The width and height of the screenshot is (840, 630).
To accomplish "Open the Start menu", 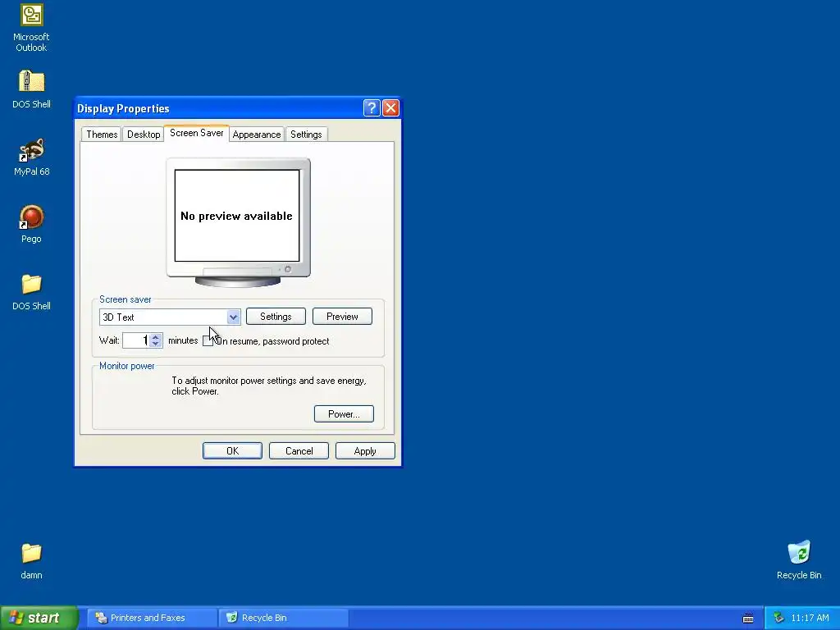I will tap(39, 618).
